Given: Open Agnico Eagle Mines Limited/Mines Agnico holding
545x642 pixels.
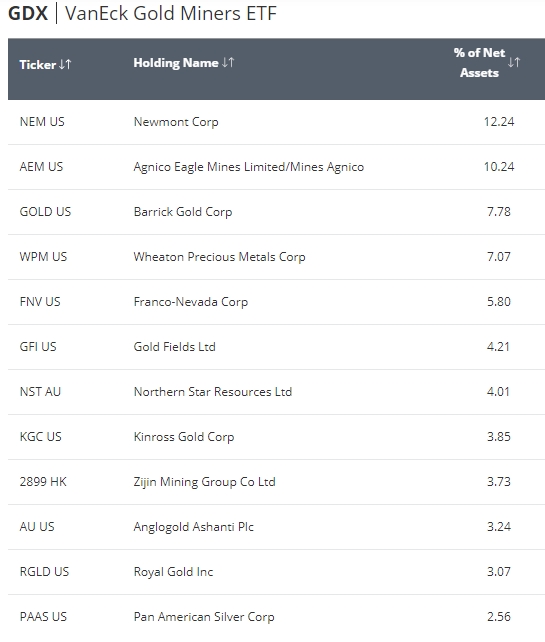Looking at the screenshot, I should pyautogui.click(x=249, y=167).
